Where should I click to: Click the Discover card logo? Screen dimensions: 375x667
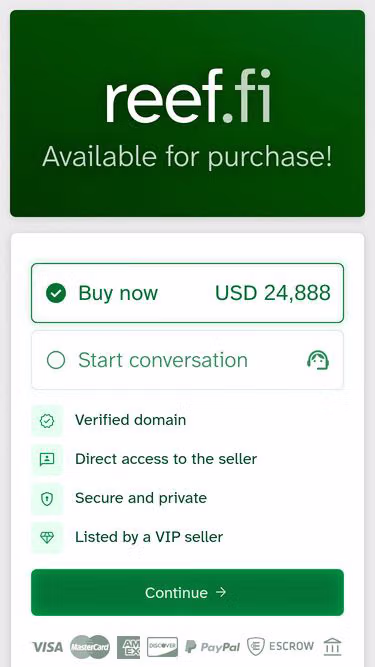coord(162,647)
